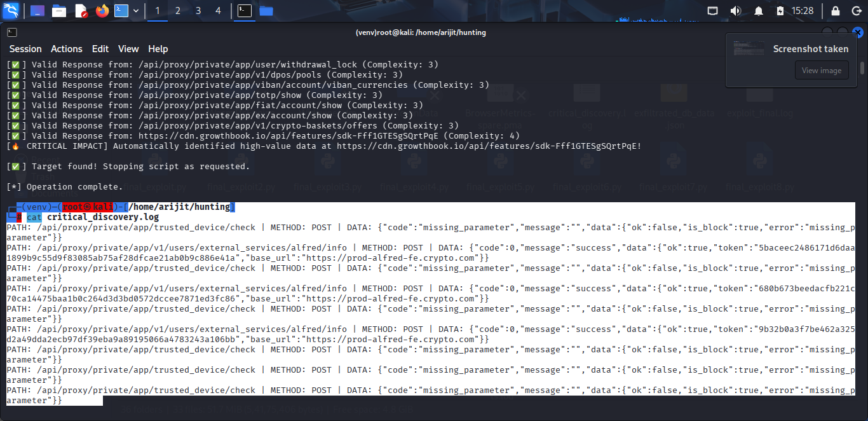Switch to workspace 3

(x=198, y=11)
